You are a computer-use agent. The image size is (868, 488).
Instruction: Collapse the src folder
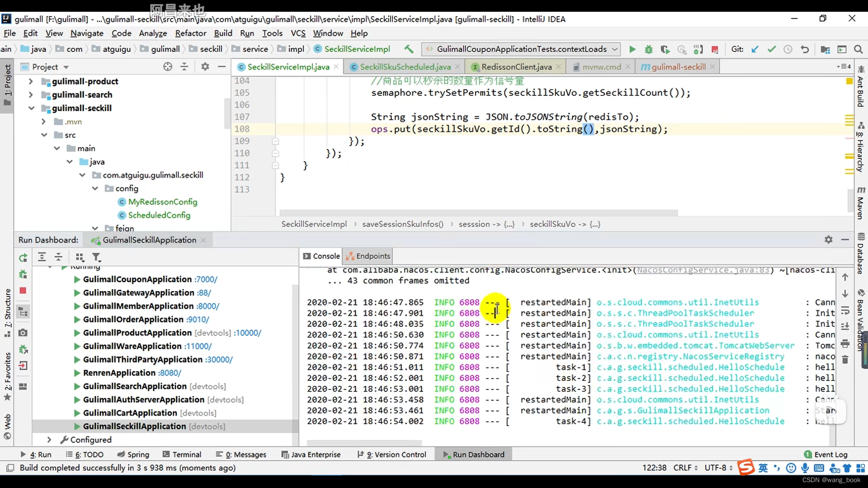(x=44, y=135)
